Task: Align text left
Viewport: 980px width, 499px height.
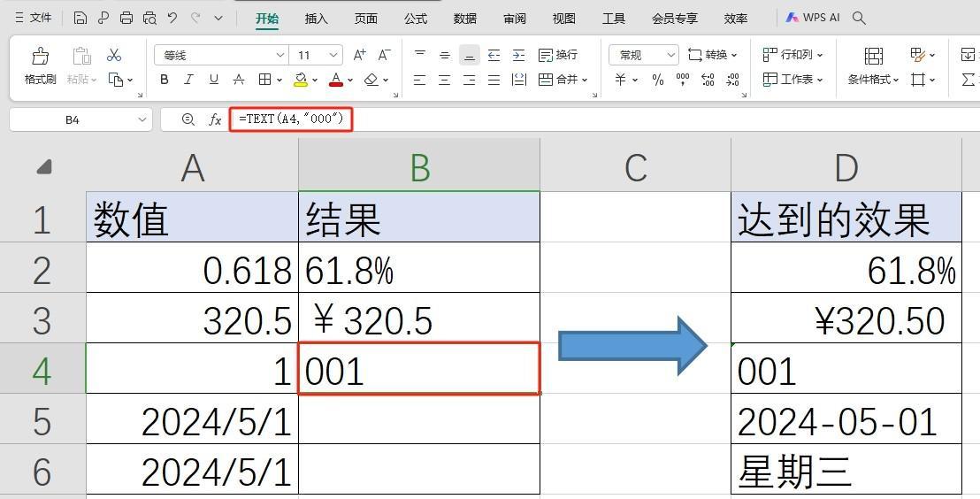Action: (420, 80)
